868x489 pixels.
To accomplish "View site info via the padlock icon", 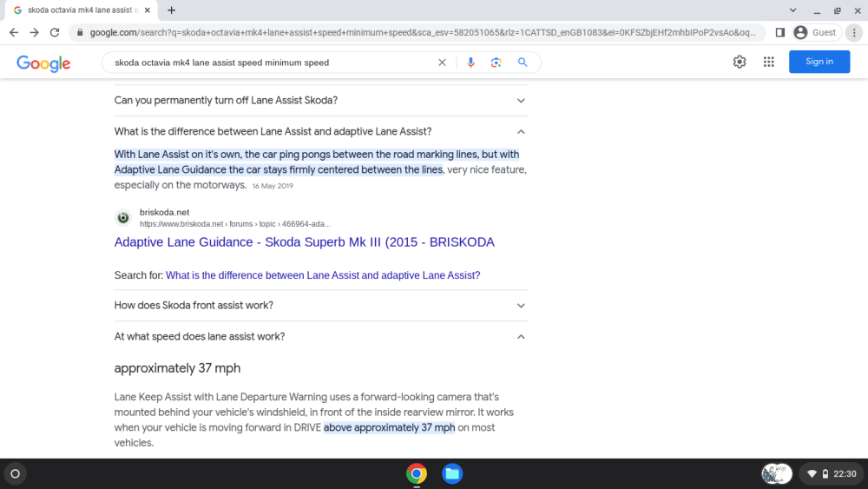I will 80,33.
